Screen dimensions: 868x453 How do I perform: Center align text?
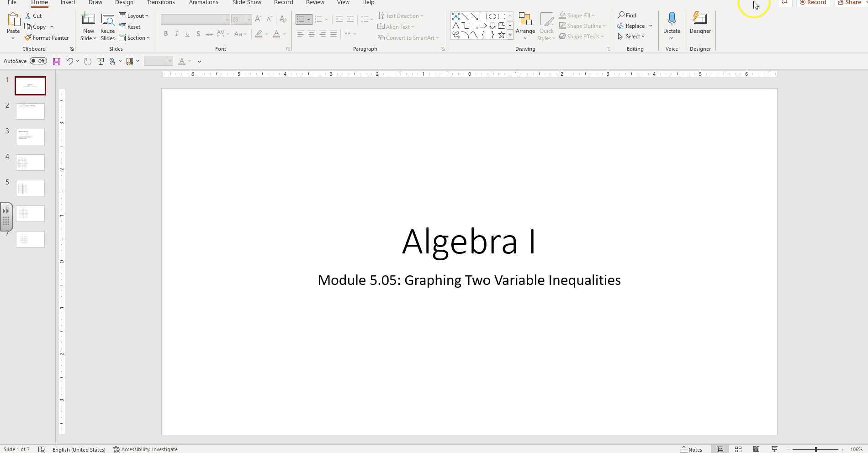coord(312,34)
